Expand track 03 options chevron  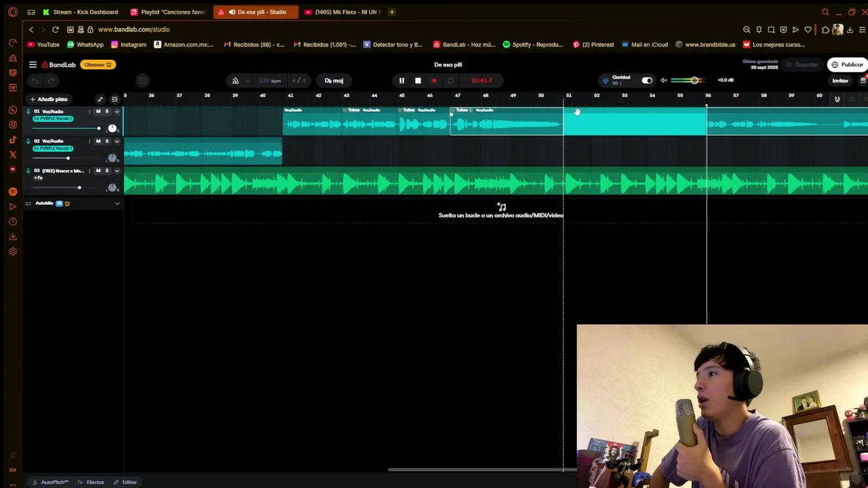[x=117, y=171]
